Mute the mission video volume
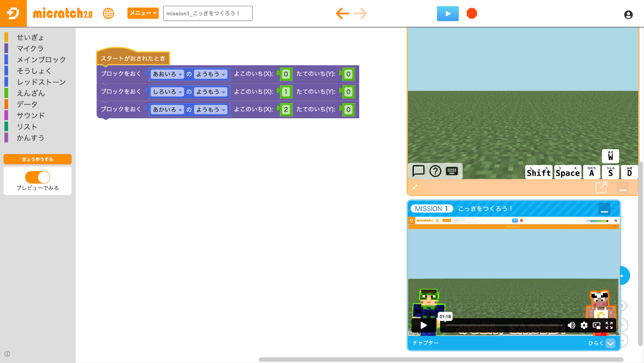The image size is (644, 363). pyautogui.click(x=571, y=325)
